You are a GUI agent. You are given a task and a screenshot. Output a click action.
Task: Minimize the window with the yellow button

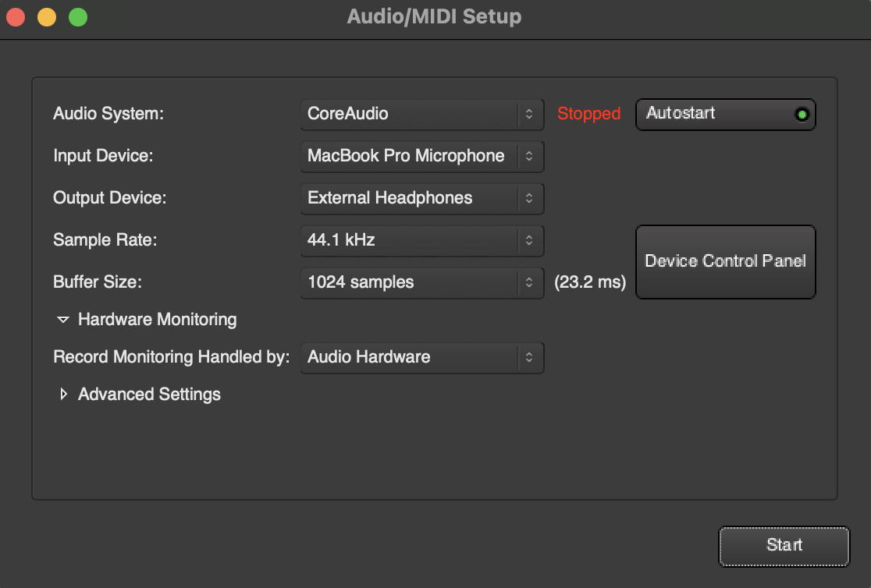click(47, 17)
